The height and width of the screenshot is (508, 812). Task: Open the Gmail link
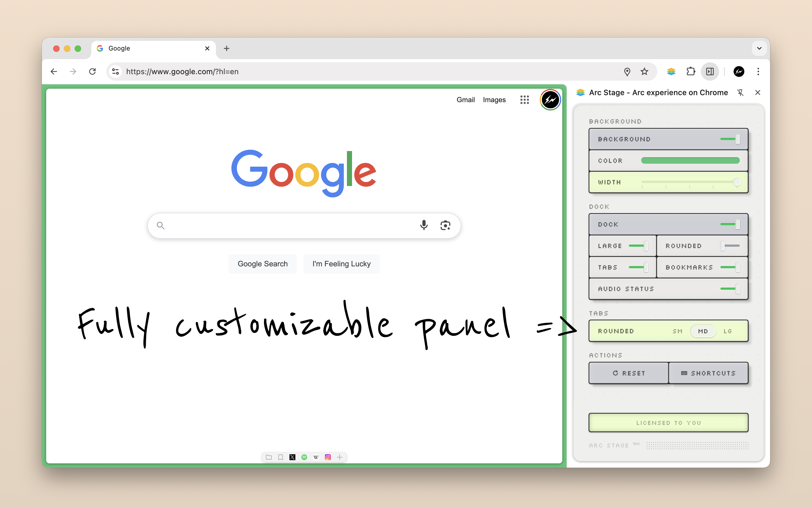click(x=465, y=100)
